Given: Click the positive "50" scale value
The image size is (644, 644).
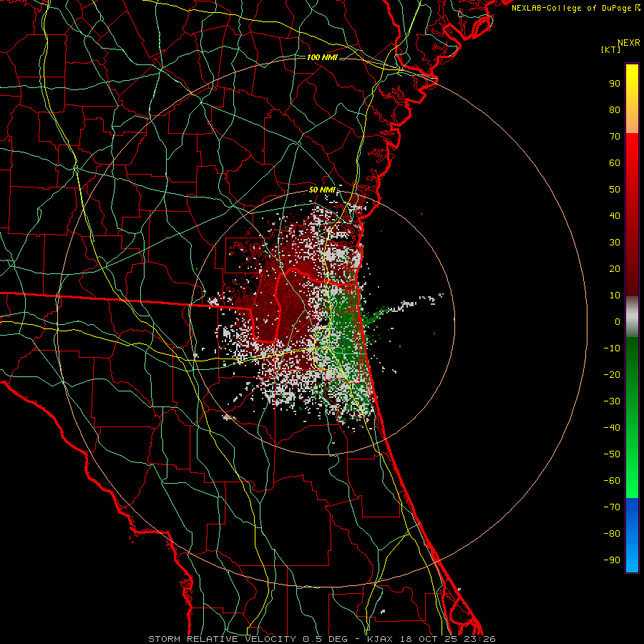Looking at the screenshot, I should [615, 190].
